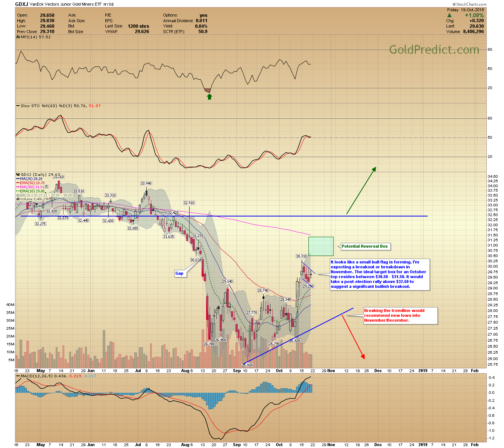The width and height of the screenshot is (504, 448).
Task: Click the 40M volume axis label
Action: click(x=10, y=305)
